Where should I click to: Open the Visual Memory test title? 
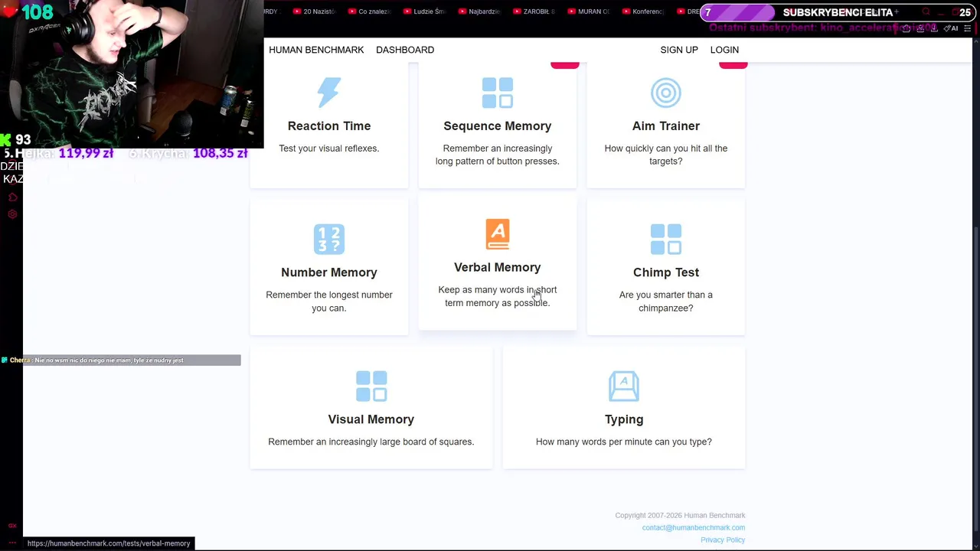[x=371, y=419]
